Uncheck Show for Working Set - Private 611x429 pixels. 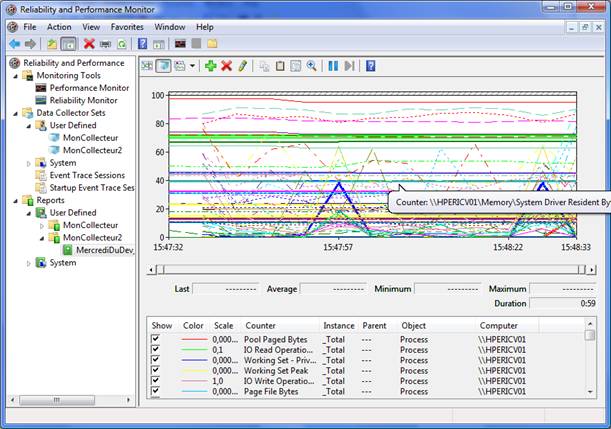[x=155, y=359]
